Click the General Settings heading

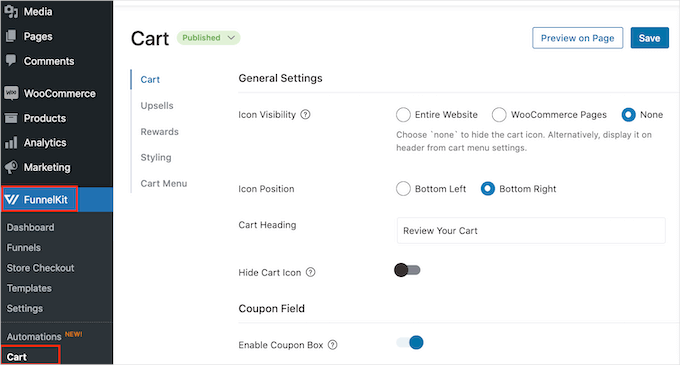tap(281, 78)
